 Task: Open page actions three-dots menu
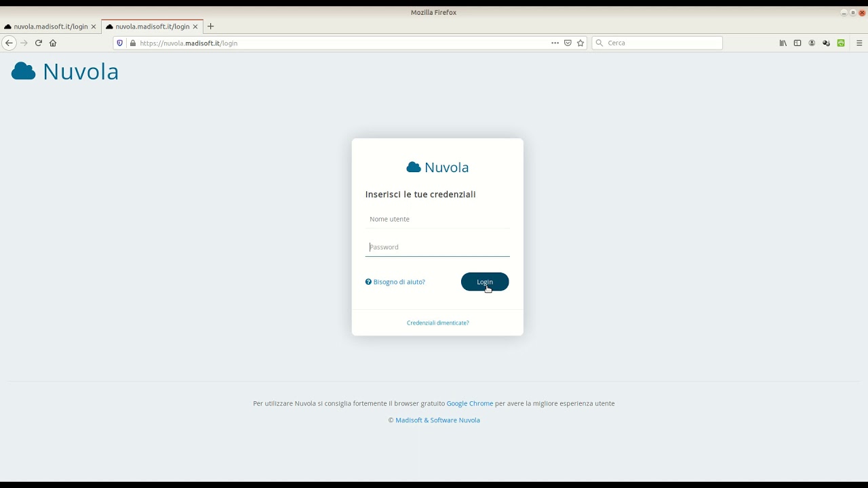pyautogui.click(x=555, y=43)
